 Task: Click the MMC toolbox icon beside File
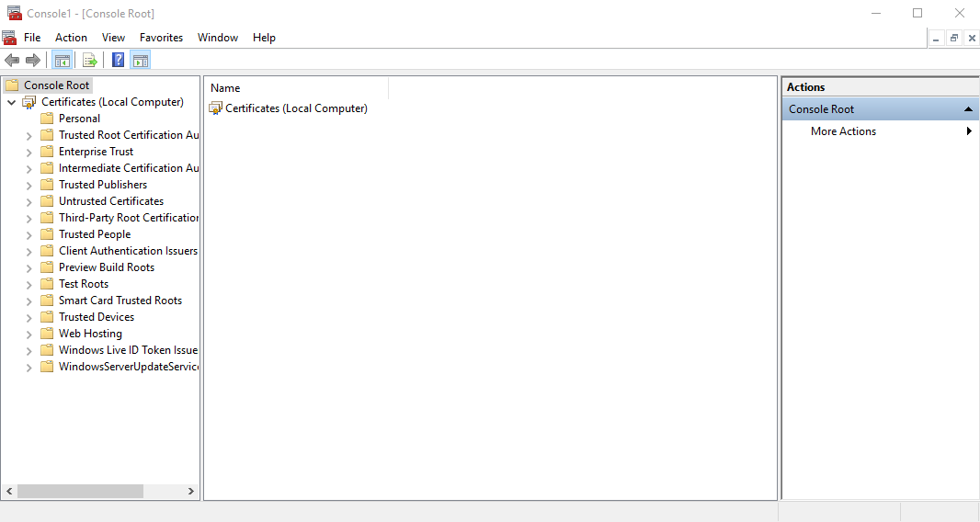point(9,38)
